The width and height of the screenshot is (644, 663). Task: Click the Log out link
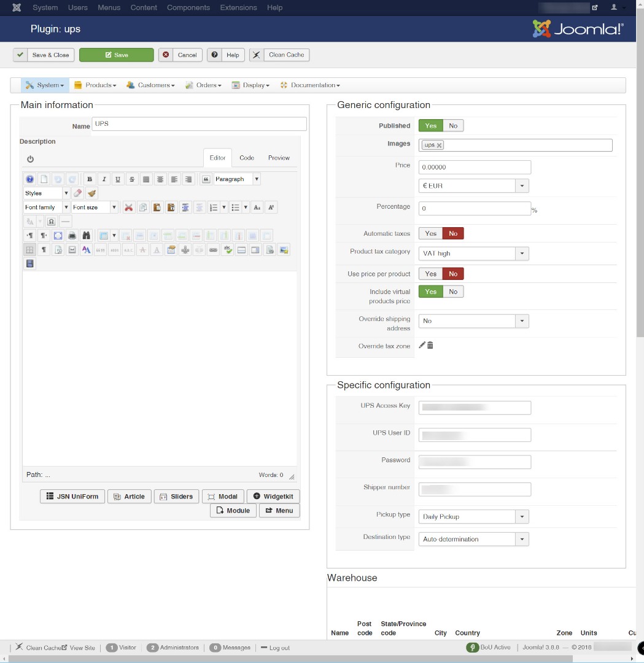click(x=275, y=648)
